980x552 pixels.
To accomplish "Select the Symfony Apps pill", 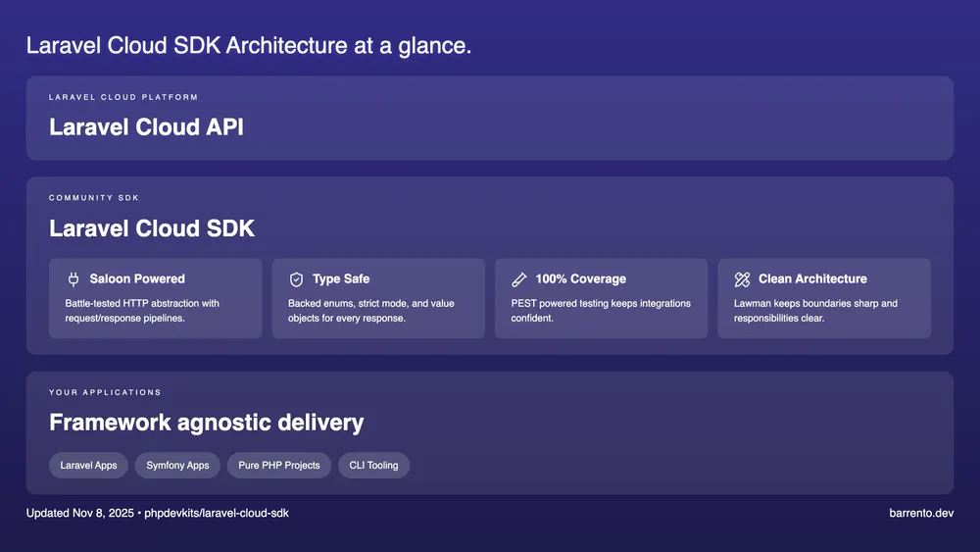I will (x=177, y=465).
